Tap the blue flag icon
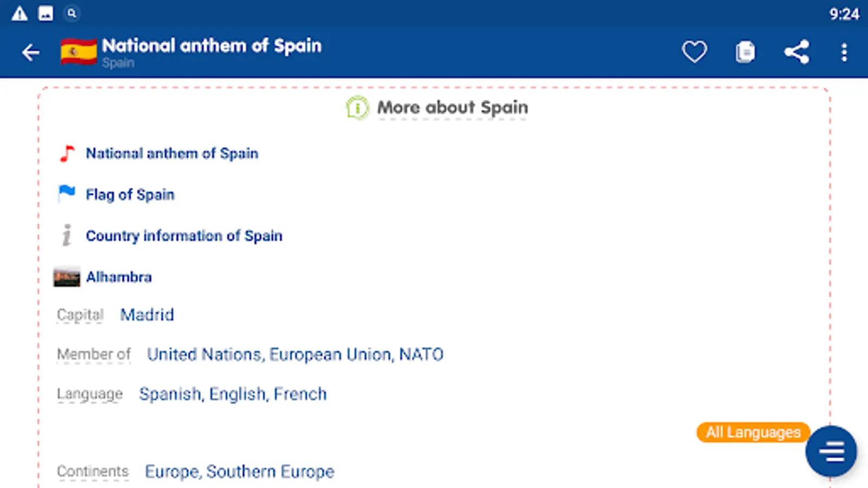 click(67, 194)
